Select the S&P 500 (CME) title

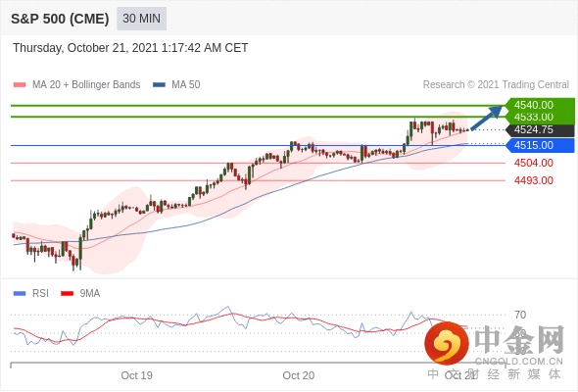point(60,19)
